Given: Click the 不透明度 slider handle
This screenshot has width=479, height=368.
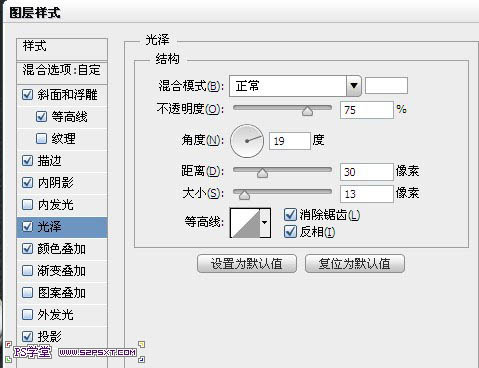Looking at the screenshot, I should pyautogui.click(x=307, y=111).
